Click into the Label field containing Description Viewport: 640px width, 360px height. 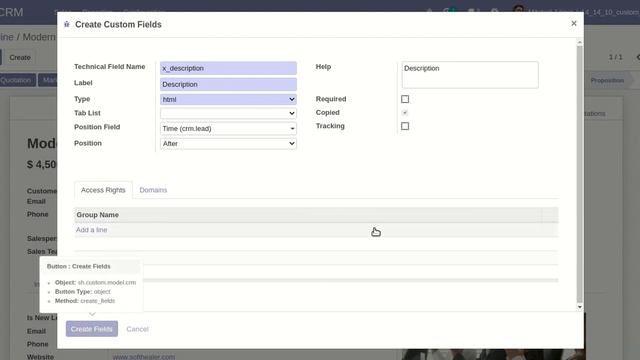click(x=228, y=84)
